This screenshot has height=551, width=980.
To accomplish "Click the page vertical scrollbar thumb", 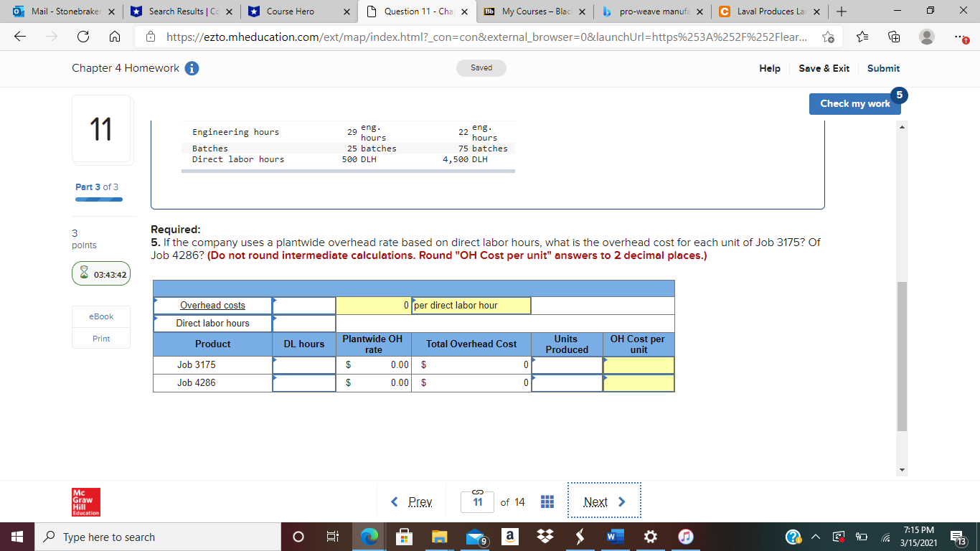I will coord(903,357).
